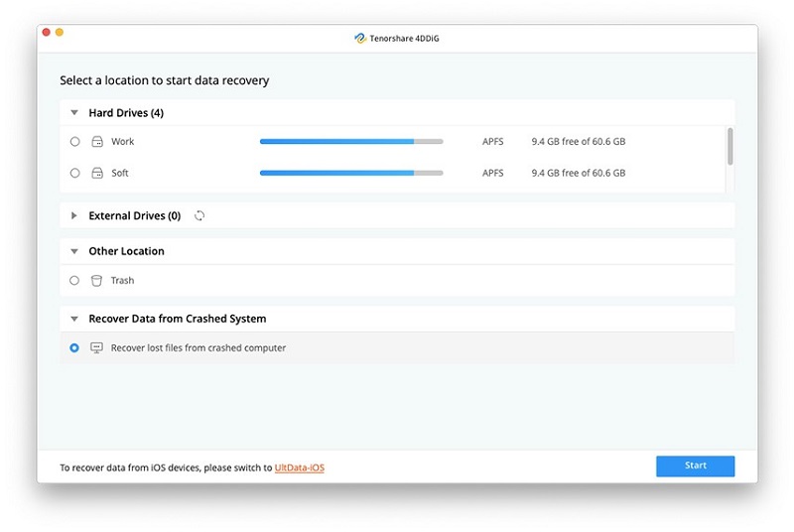Screen dimensions: 794x532
Task: Choose the Trash location radio button
Action: tap(75, 281)
